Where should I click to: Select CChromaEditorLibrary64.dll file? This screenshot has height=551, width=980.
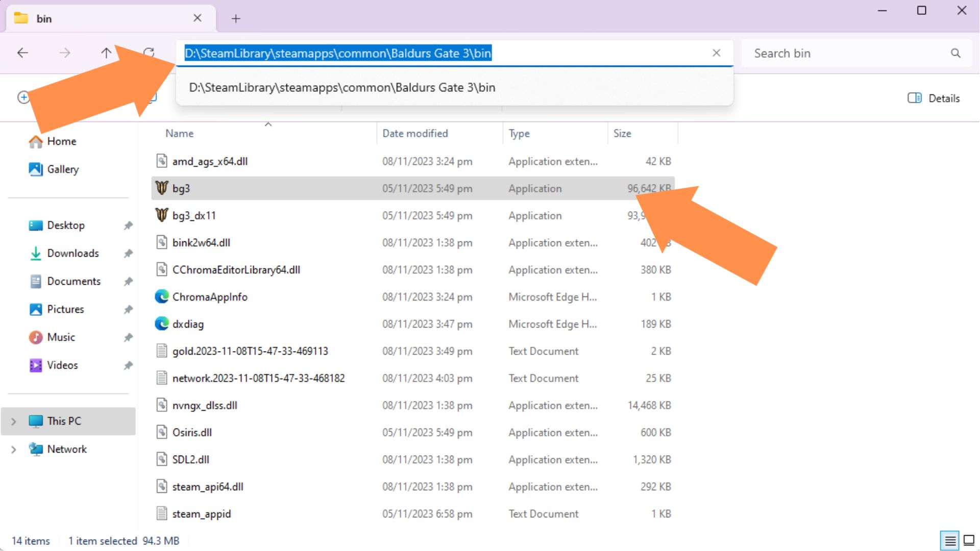(413, 270)
